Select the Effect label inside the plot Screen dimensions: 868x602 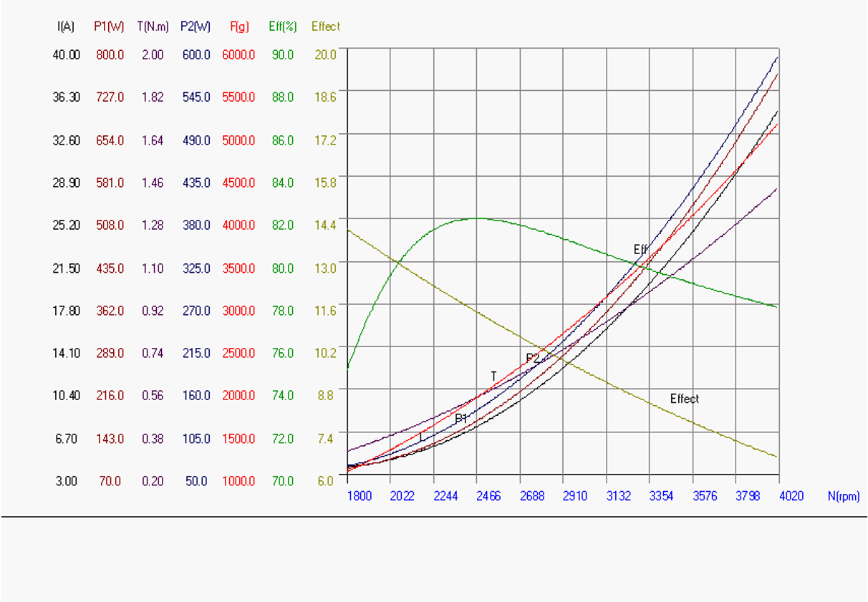(x=685, y=399)
